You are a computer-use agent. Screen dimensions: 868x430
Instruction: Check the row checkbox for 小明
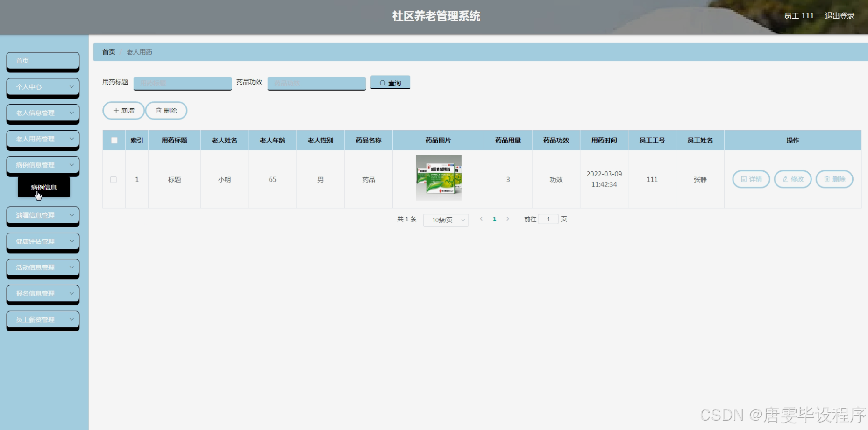pyautogui.click(x=114, y=180)
